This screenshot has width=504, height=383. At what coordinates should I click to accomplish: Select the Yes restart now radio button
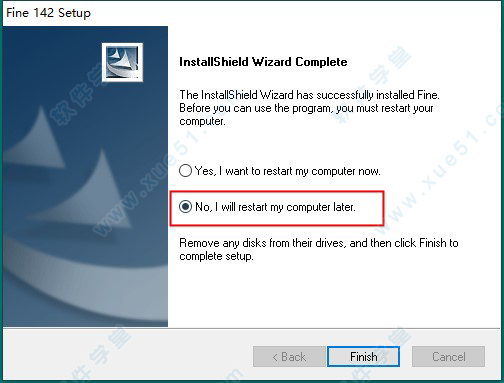[185, 171]
